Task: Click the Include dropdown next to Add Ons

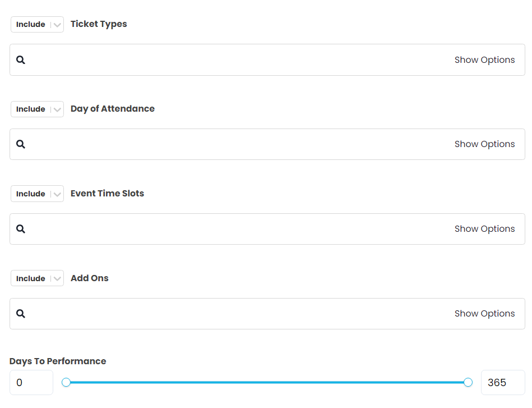Action: [x=37, y=278]
